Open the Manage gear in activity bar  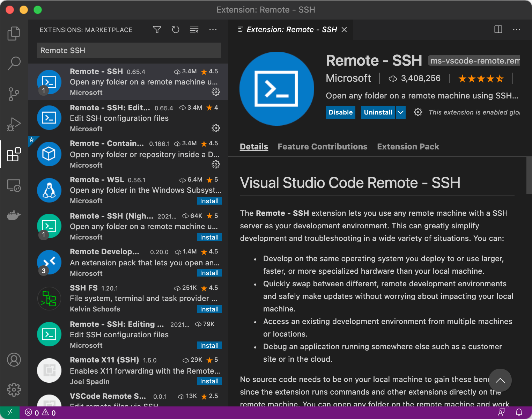tap(14, 389)
